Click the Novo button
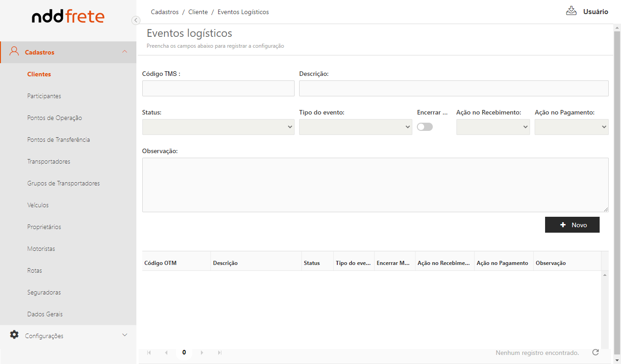Image resolution: width=621 pixels, height=364 pixels. pos(572,225)
